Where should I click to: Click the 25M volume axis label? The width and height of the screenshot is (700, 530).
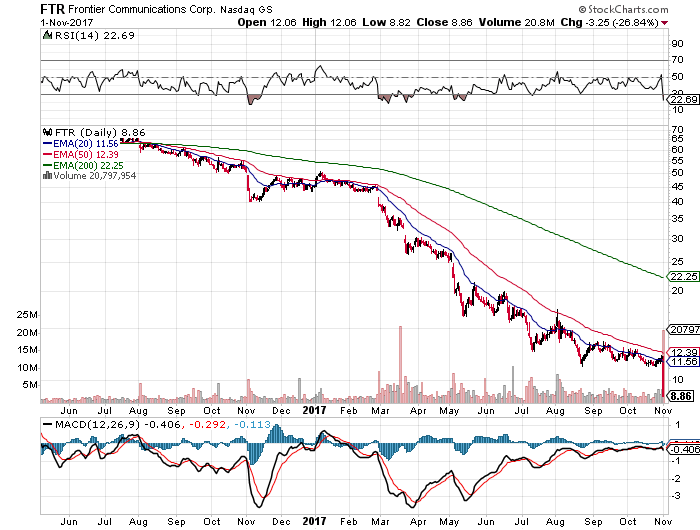27,315
